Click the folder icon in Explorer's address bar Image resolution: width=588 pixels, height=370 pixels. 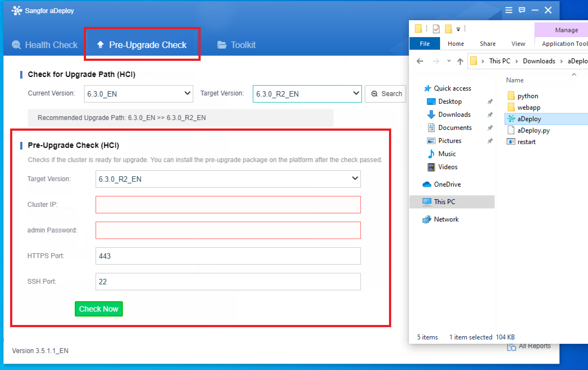(x=474, y=61)
